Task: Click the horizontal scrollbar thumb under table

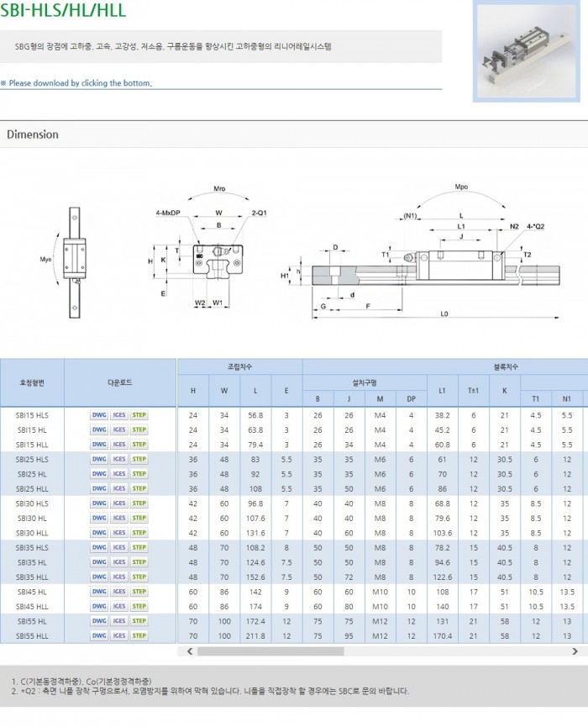Action: [270, 651]
